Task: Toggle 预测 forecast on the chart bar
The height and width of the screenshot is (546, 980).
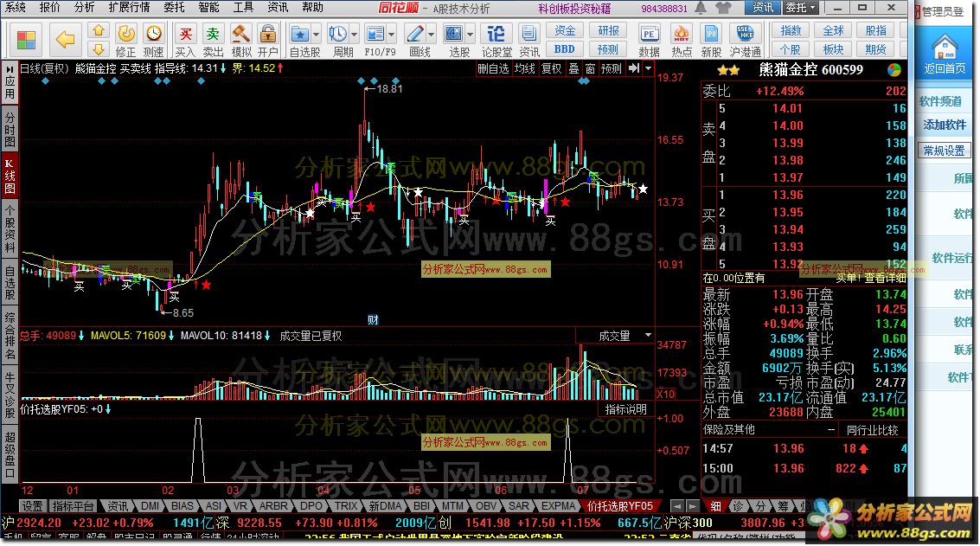Action: 611,68
